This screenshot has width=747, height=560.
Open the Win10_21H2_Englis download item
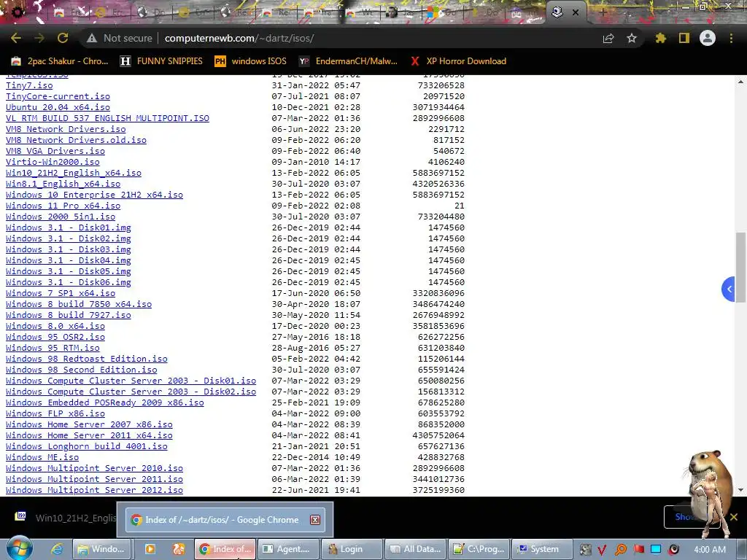point(66,518)
